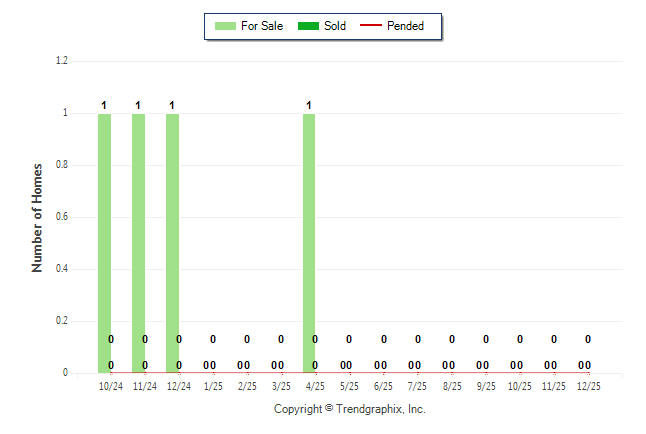Toggle the Sold series label
This screenshot has height=434, width=646.
coord(335,26)
